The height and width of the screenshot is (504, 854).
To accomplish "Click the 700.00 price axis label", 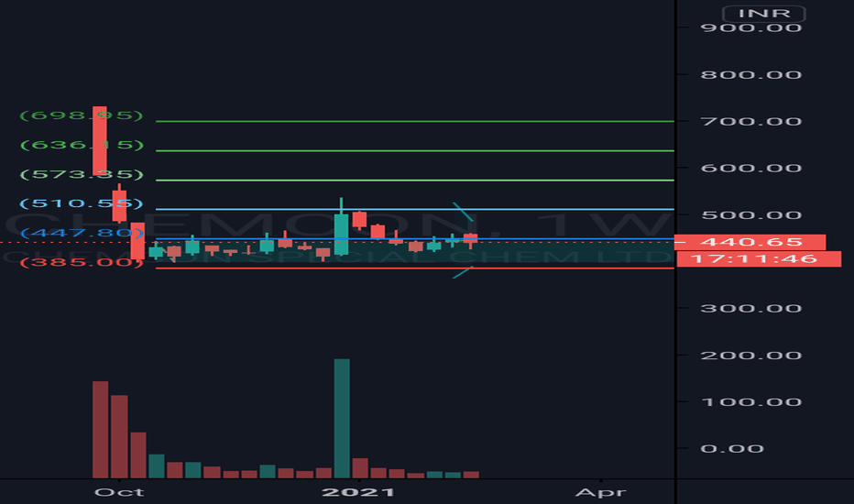I will click(x=751, y=122).
